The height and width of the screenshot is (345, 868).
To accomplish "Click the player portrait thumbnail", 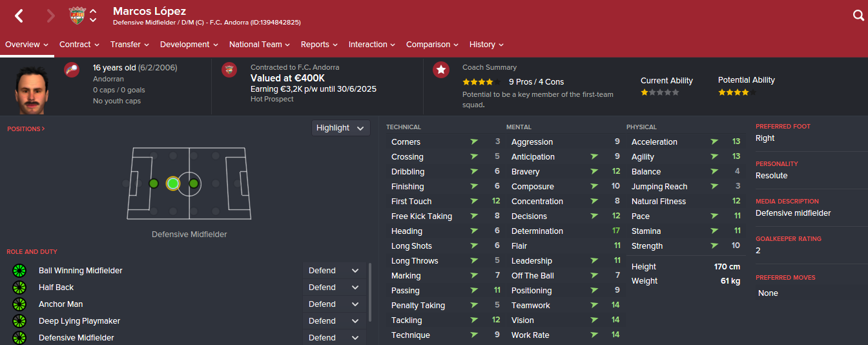I will click(x=32, y=88).
